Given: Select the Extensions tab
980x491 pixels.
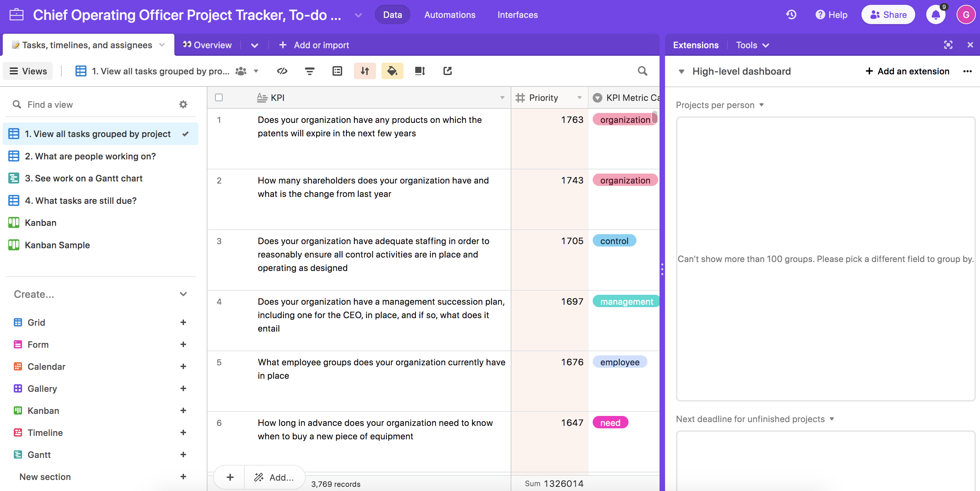Looking at the screenshot, I should pyautogui.click(x=695, y=45).
